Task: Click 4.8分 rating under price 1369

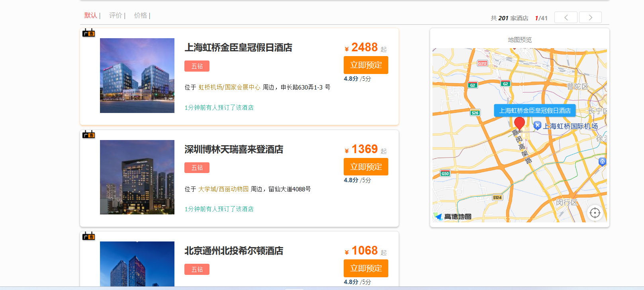Action: [x=351, y=180]
